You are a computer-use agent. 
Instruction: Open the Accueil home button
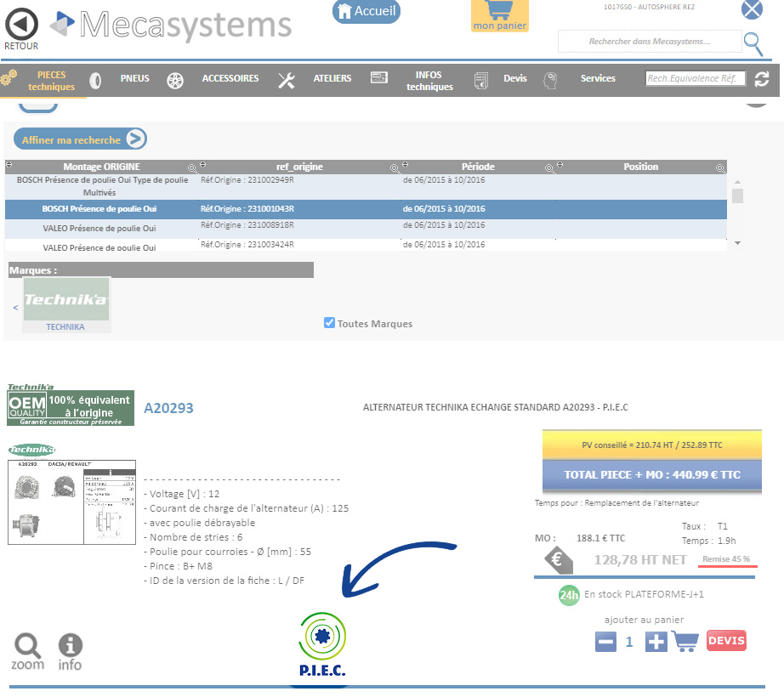coord(366,11)
